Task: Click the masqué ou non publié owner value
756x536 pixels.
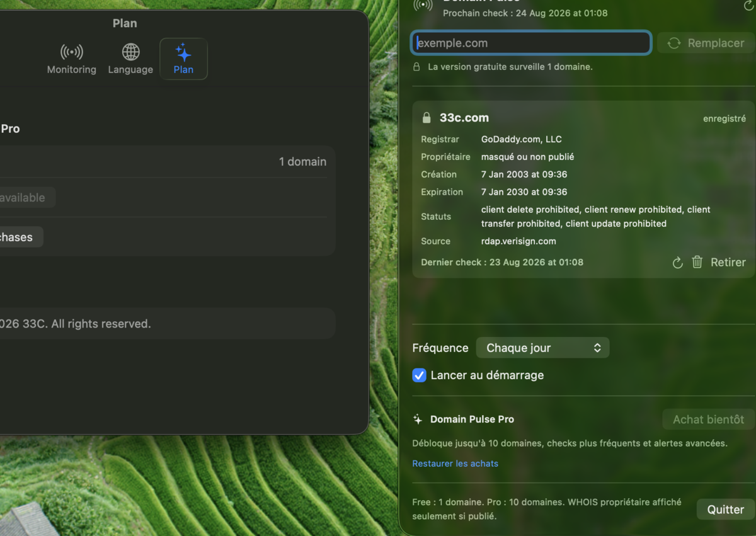Action: [527, 157]
